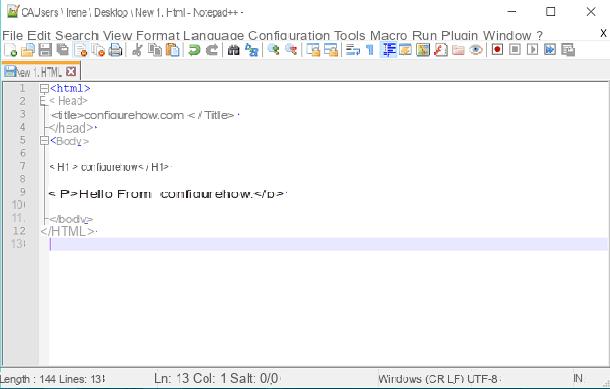Open the ? help menu
This screenshot has width=610, height=389.
pyautogui.click(x=539, y=35)
